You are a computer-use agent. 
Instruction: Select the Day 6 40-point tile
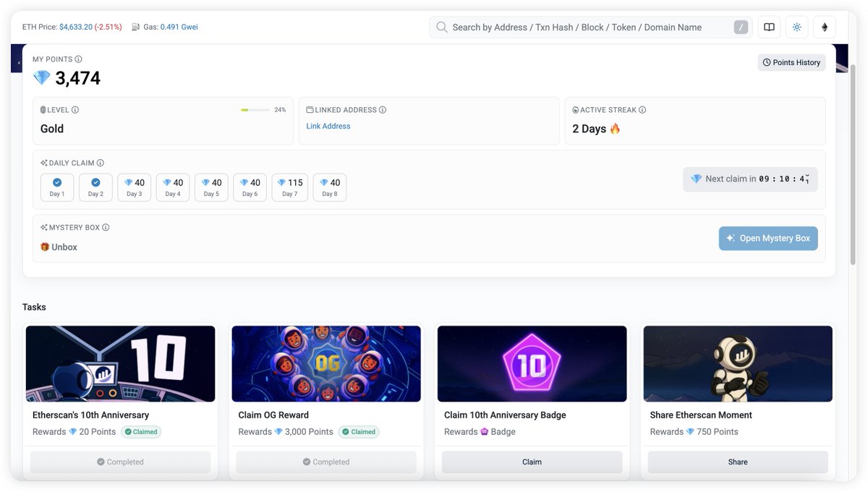click(250, 187)
